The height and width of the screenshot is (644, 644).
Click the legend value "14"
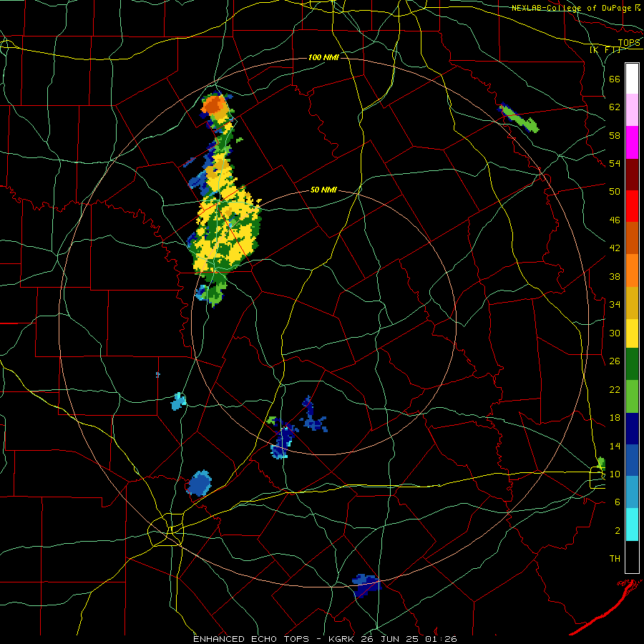pos(615,446)
